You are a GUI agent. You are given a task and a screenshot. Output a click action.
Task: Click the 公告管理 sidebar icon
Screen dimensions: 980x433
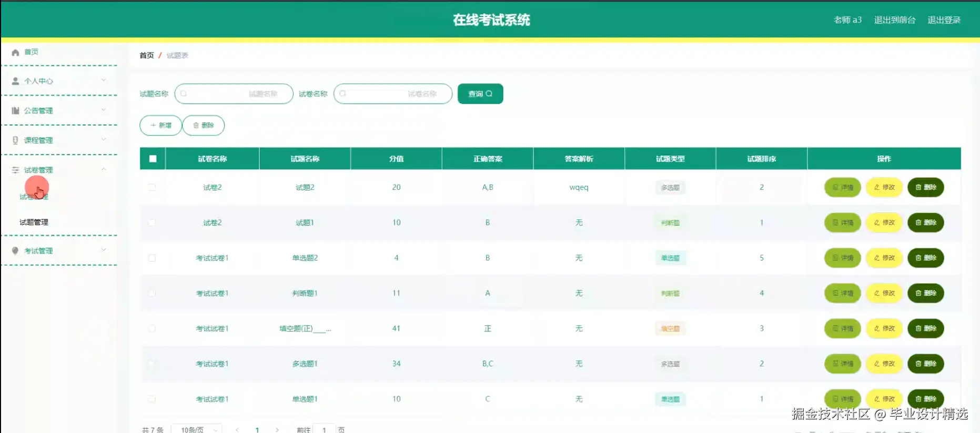coord(15,110)
